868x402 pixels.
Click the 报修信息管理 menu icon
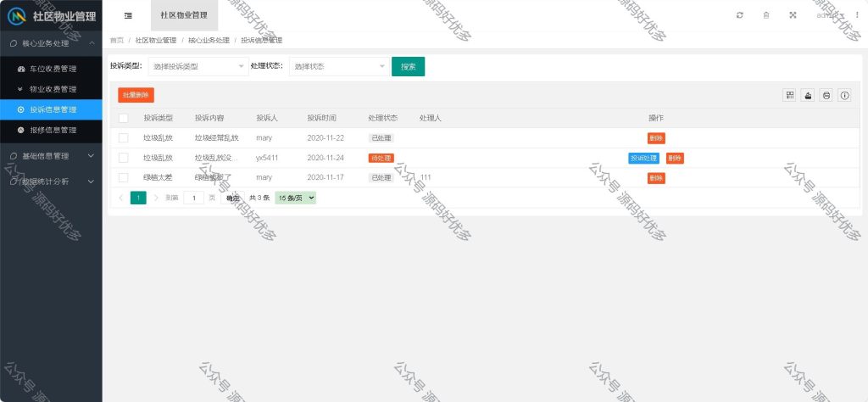pyautogui.click(x=21, y=130)
